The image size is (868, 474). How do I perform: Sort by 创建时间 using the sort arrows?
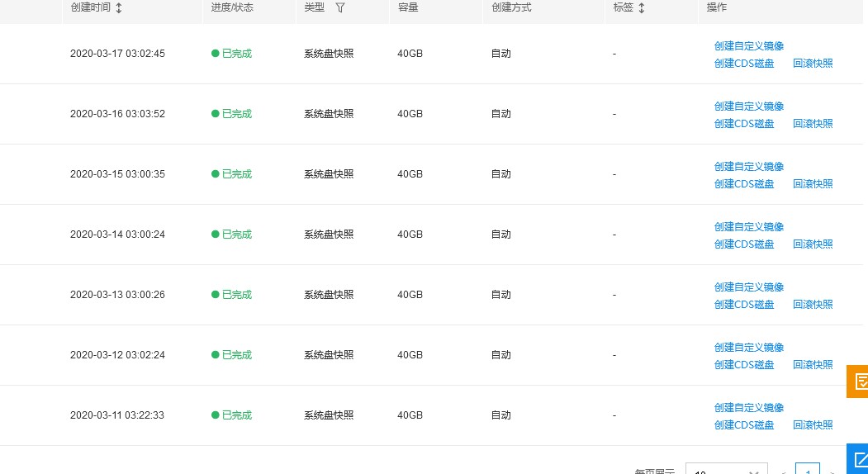118,7
